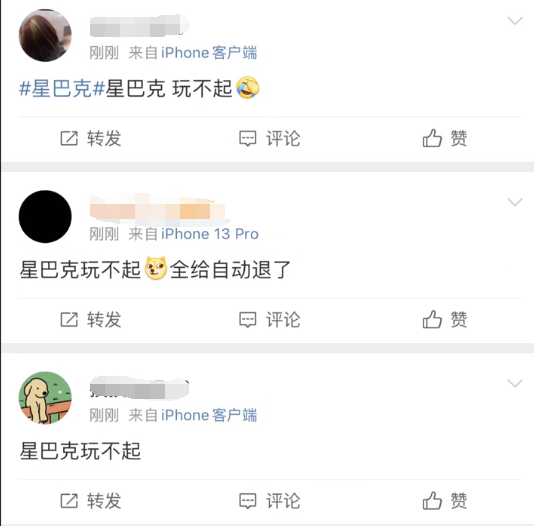The image size is (545, 526).
Task: View profile of first post's photo avatar
Action: point(45,35)
